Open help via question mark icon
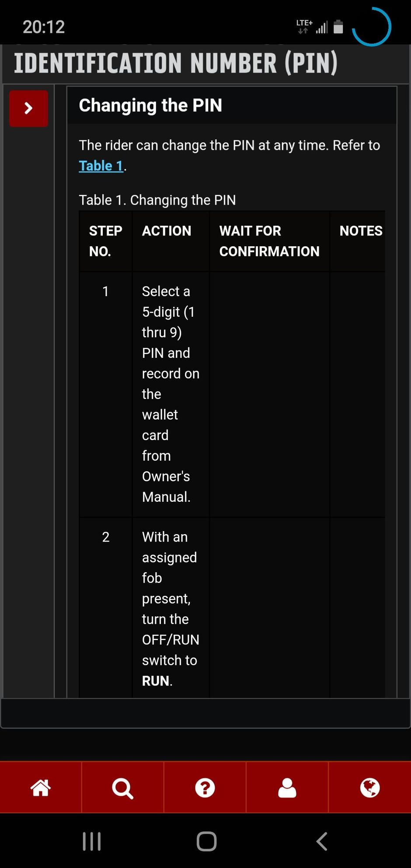The height and width of the screenshot is (868, 411). pyautogui.click(x=205, y=787)
